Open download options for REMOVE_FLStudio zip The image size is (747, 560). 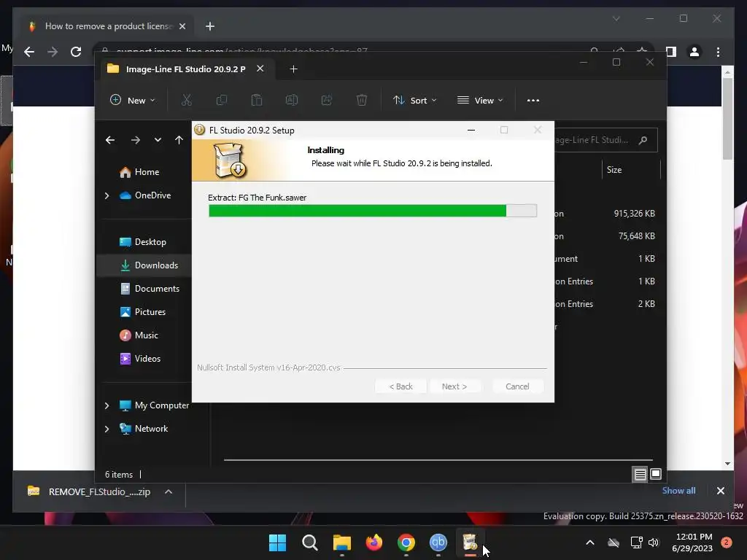tap(169, 492)
